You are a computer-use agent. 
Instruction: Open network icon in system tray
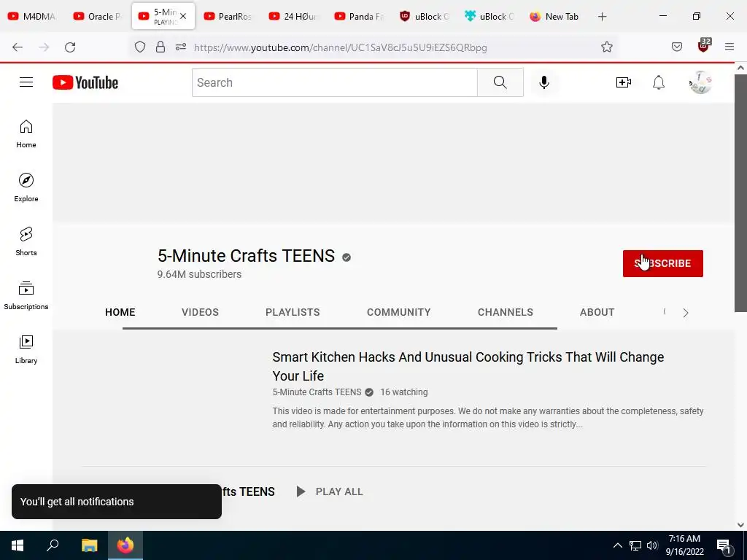tap(635, 545)
